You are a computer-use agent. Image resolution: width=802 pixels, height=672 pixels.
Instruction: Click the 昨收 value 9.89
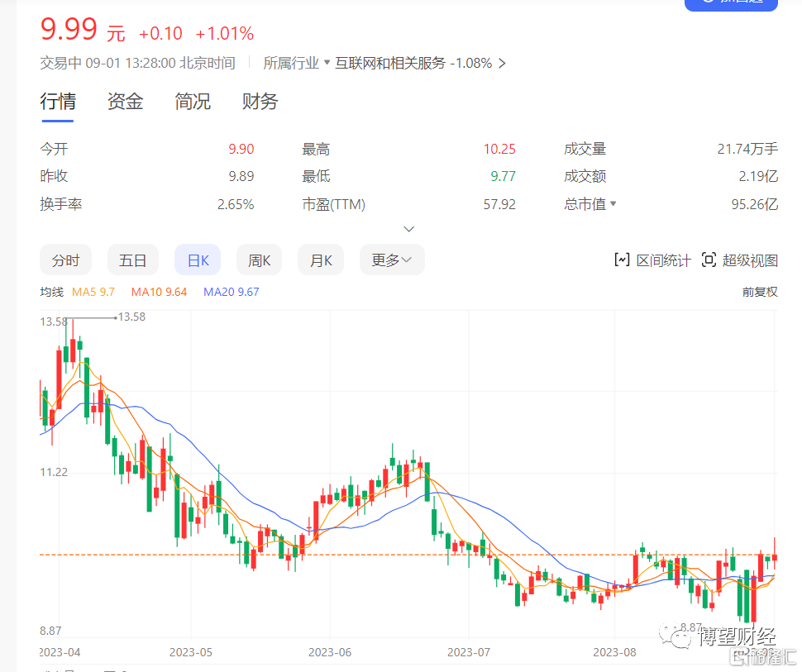pos(241,176)
